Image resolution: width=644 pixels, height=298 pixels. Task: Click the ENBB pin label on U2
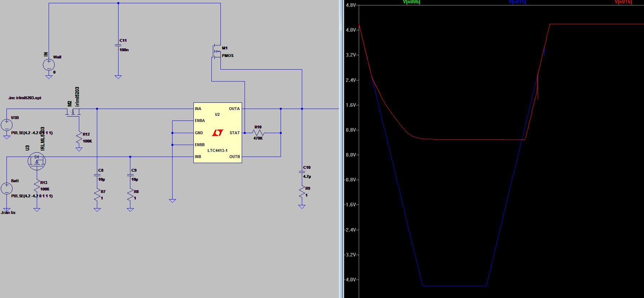(200, 145)
